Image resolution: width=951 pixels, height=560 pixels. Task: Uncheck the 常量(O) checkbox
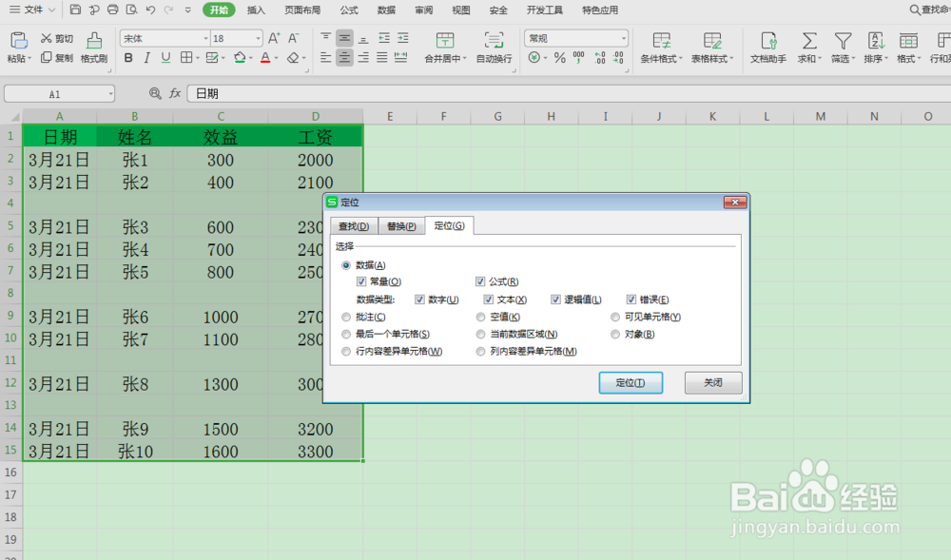click(361, 281)
